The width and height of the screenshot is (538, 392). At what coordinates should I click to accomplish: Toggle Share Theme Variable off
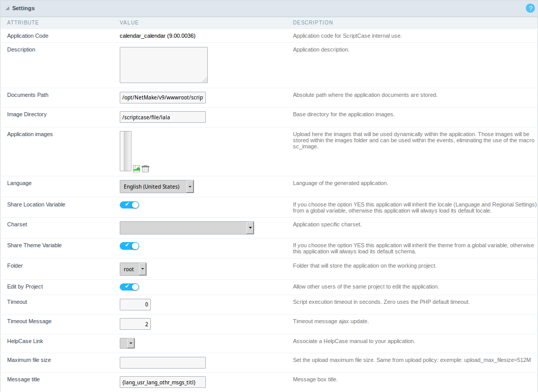tap(129, 246)
